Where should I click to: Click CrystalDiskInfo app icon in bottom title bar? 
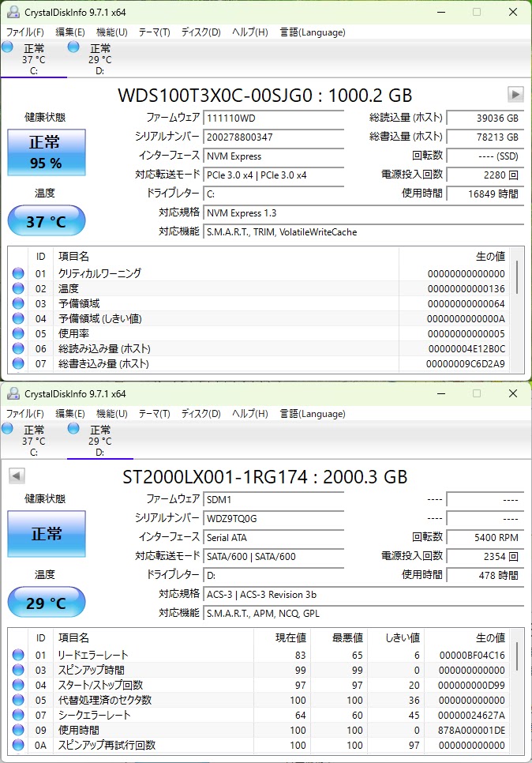click(x=13, y=393)
